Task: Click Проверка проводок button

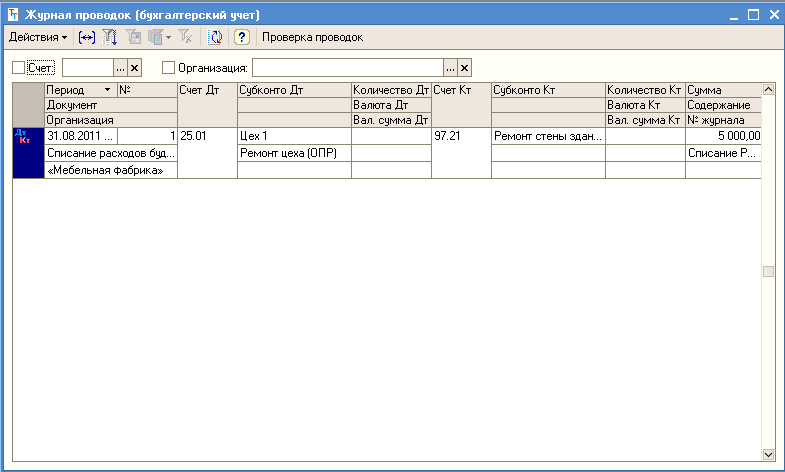Action: coord(312,37)
